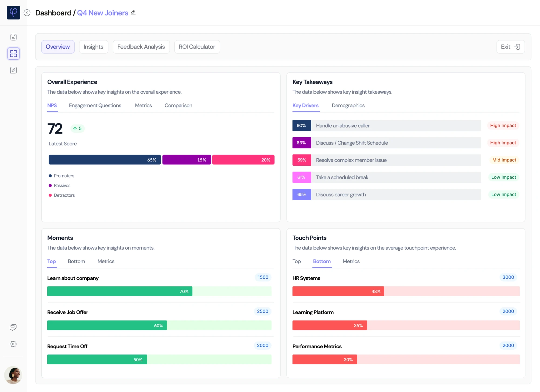Click the 2500 count badge for Receive Job Offer
This screenshot has width=540, height=392.
[262, 312]
